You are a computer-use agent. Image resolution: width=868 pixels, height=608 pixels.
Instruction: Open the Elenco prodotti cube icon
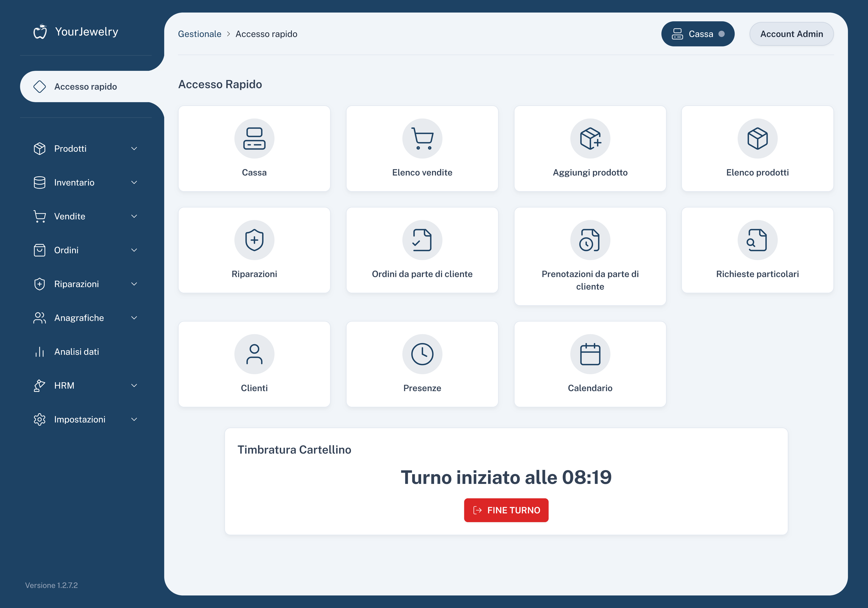[x=757, y=138]
